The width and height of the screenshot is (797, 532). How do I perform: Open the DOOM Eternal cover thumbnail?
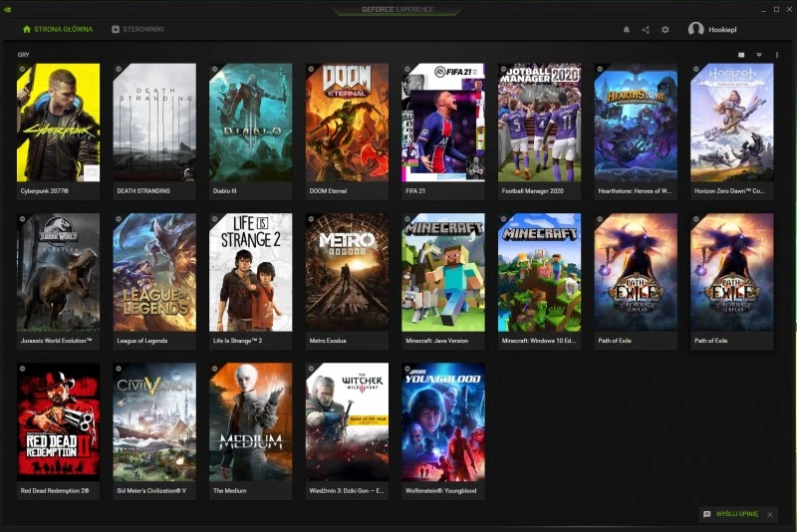347,123
